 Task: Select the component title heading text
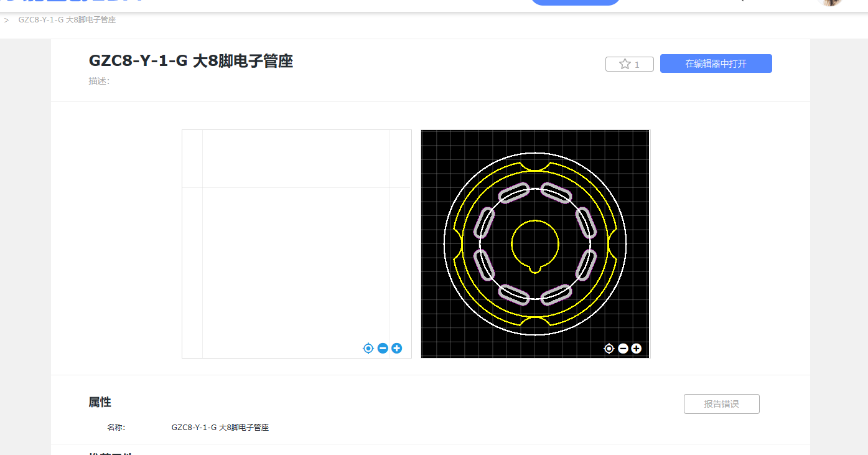(190, 61)
